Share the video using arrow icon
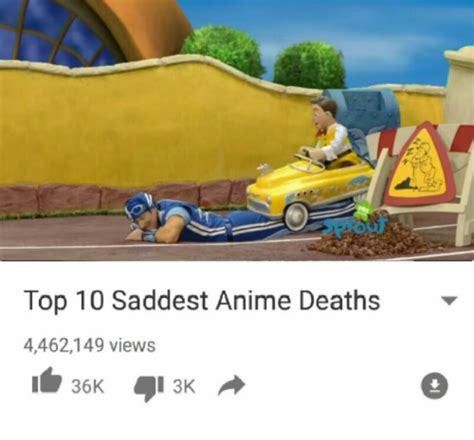This screenshot has width=474, height=440. click(x=231, y=385)
